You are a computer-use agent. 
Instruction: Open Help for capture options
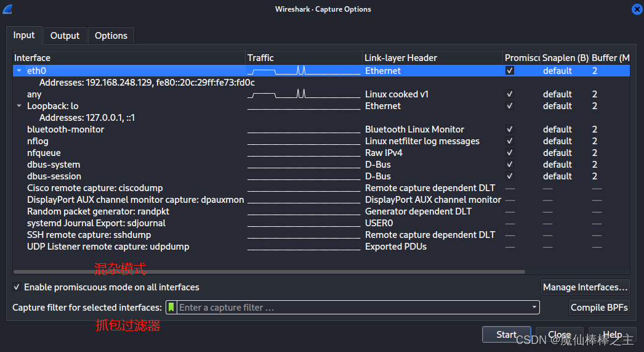(612, 335)
